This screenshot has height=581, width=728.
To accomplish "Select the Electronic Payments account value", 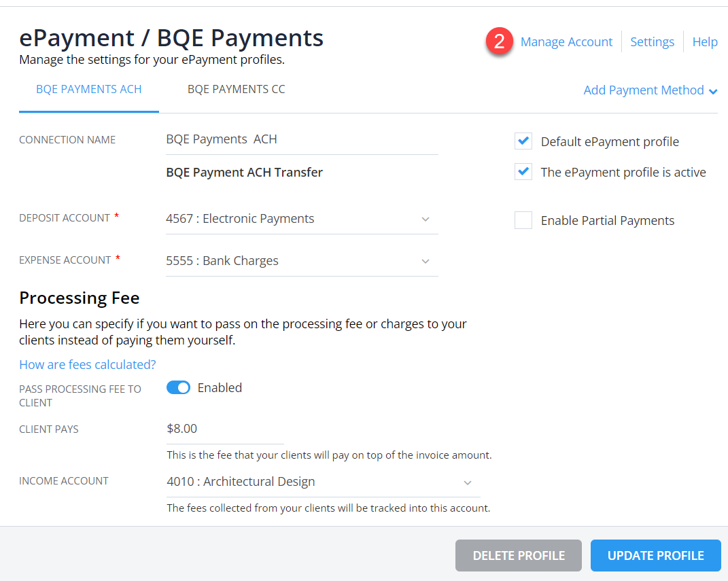I will pyautogui.click(x=240, y=219).
